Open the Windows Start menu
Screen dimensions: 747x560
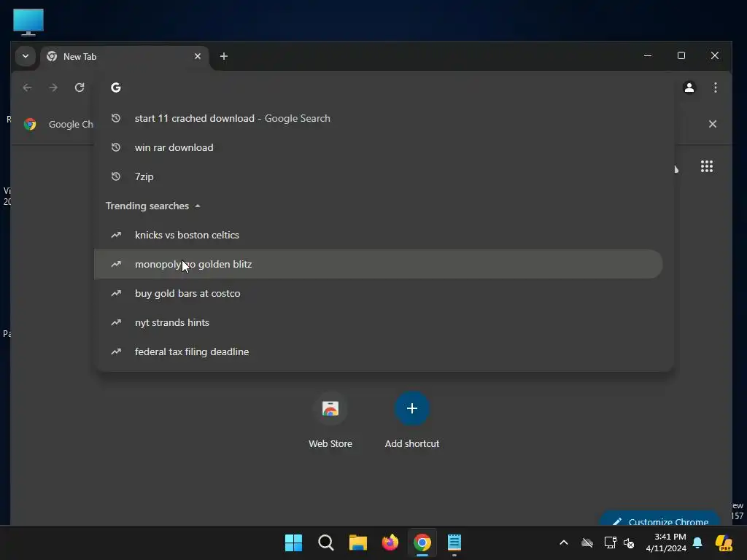(x=293, y=542)
